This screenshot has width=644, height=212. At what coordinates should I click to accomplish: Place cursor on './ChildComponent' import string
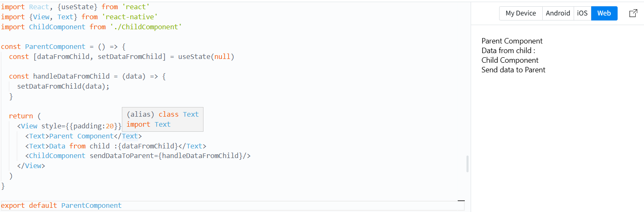tap(146, 27)
